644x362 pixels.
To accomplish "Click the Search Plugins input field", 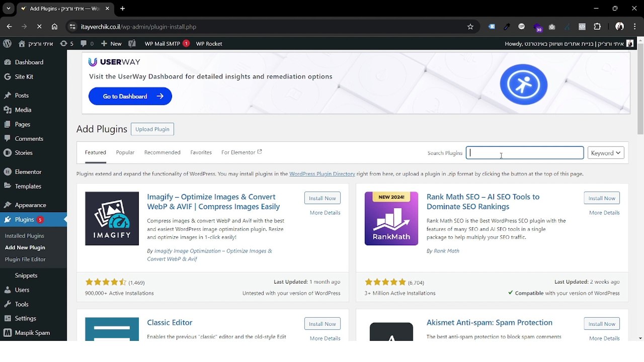I will [x=525, y=153].
